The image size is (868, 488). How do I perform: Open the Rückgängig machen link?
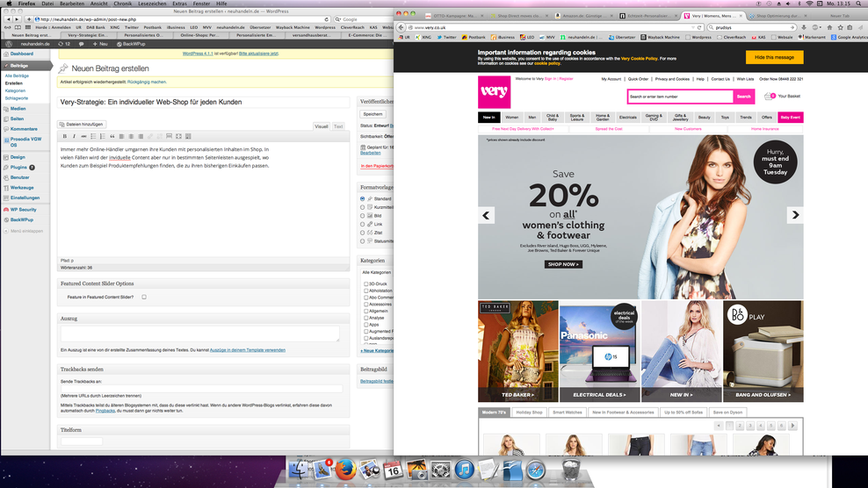point(147,82)
